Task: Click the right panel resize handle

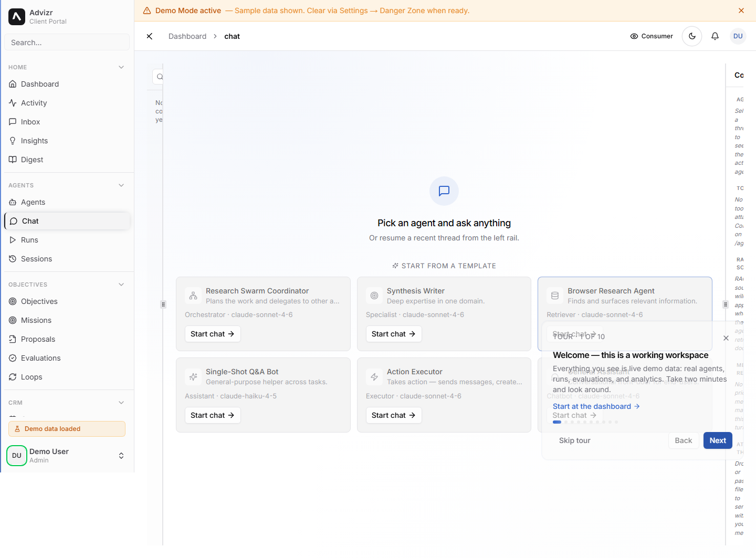Action: pyautogui.click(x=726, y=304)
